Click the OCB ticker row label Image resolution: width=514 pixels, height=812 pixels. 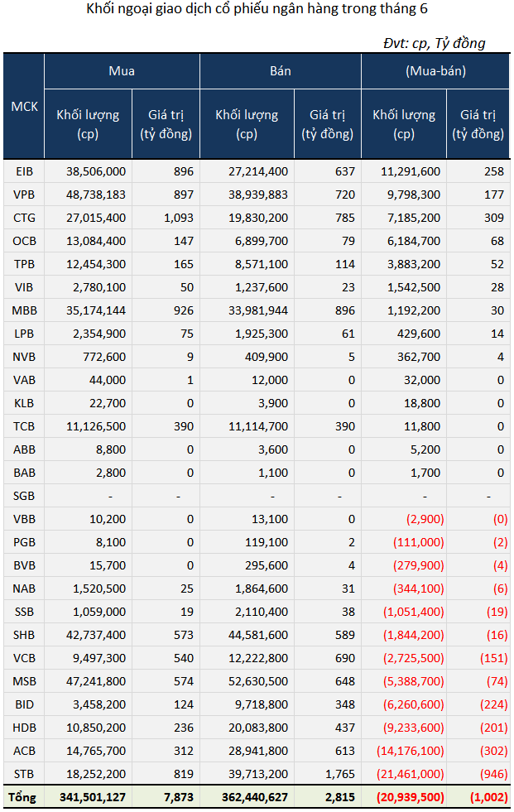click(x=24, y=241)
